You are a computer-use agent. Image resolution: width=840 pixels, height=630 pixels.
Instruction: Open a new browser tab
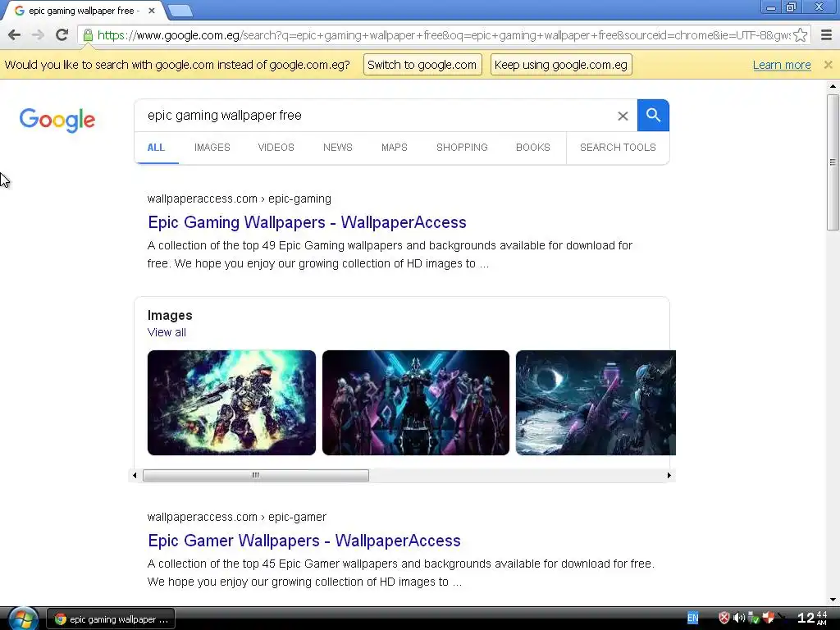click(180, 11)
